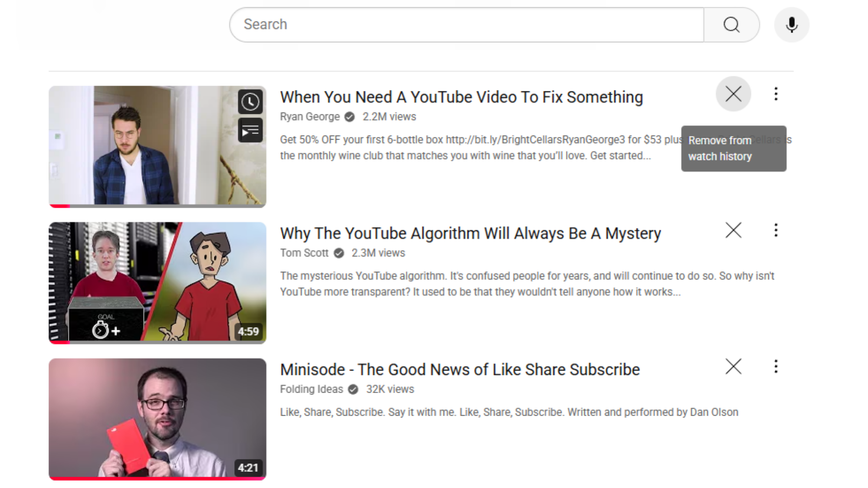This screenshot has width=868, height=488.
Task: Remove the Tom Scott video with its X icon
Action: (733, 230)
